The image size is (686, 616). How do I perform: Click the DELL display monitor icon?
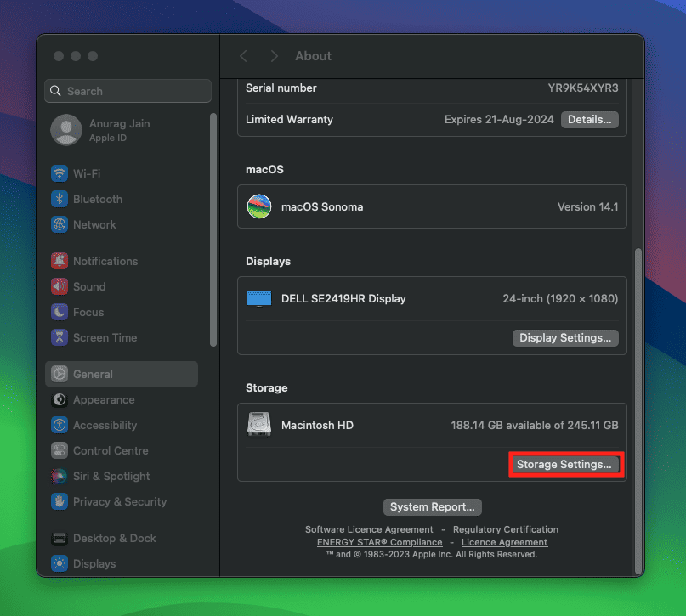(x=259, y=299)
